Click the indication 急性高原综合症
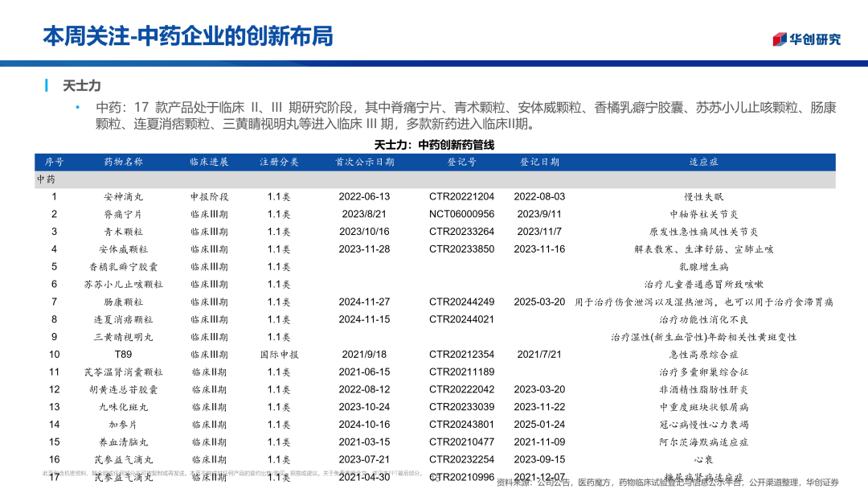The height and width of the screenshot is (489, 868). coord(703,355)
